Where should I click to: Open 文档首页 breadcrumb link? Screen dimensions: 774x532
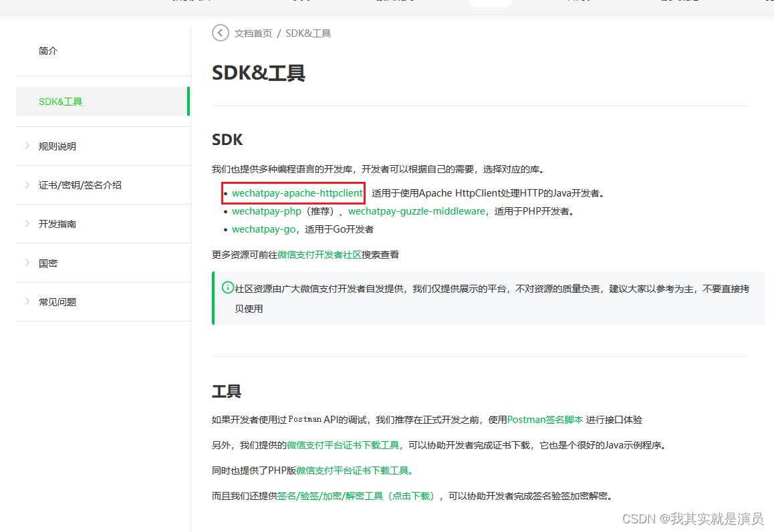(x=253, y=33)
